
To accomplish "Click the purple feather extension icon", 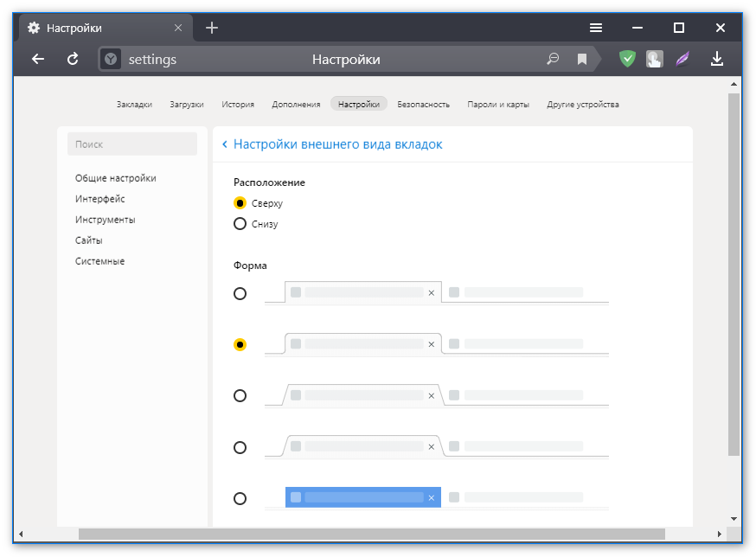I will tap(683, 59).
